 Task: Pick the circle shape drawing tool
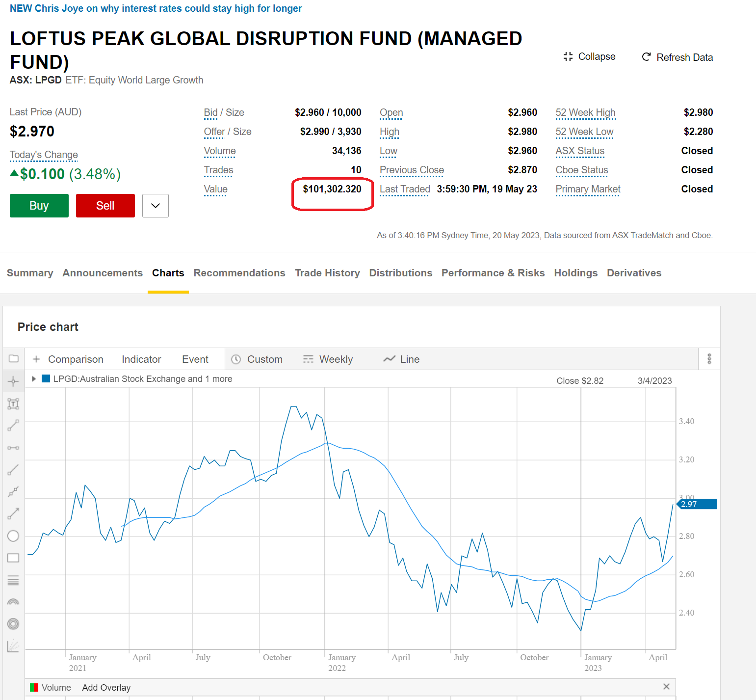13,536
